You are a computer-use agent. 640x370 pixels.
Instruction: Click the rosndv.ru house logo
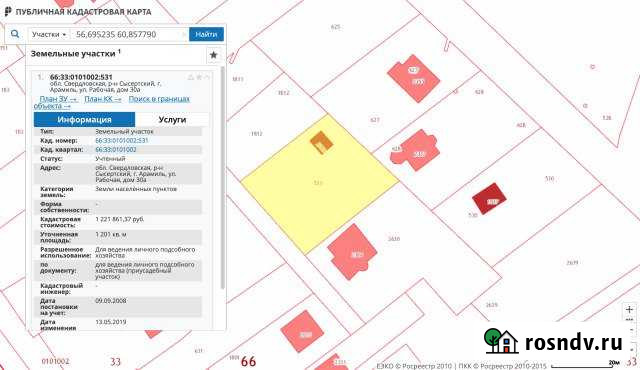click(501, 341)
